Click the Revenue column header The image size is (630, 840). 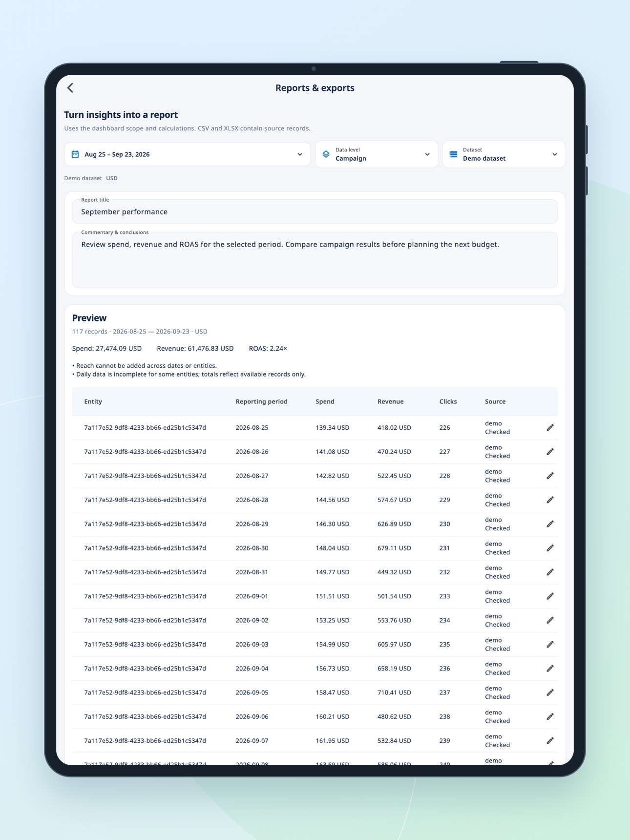point(390,401)
